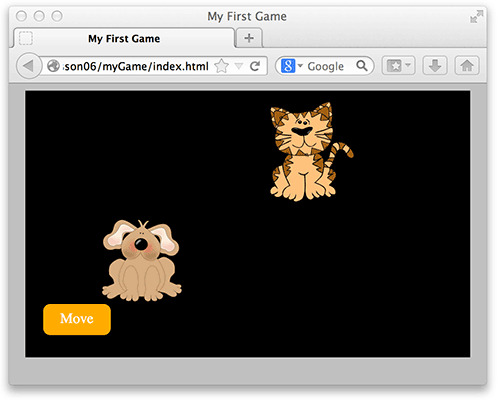
Task: Click the dog sprite in game
Action: click(x=142, y=261)
